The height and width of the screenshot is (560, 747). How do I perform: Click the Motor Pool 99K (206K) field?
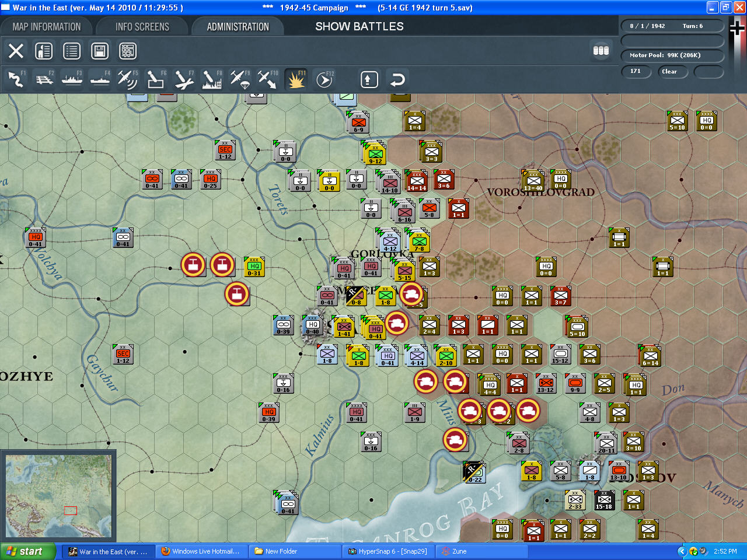click(672, 55)
